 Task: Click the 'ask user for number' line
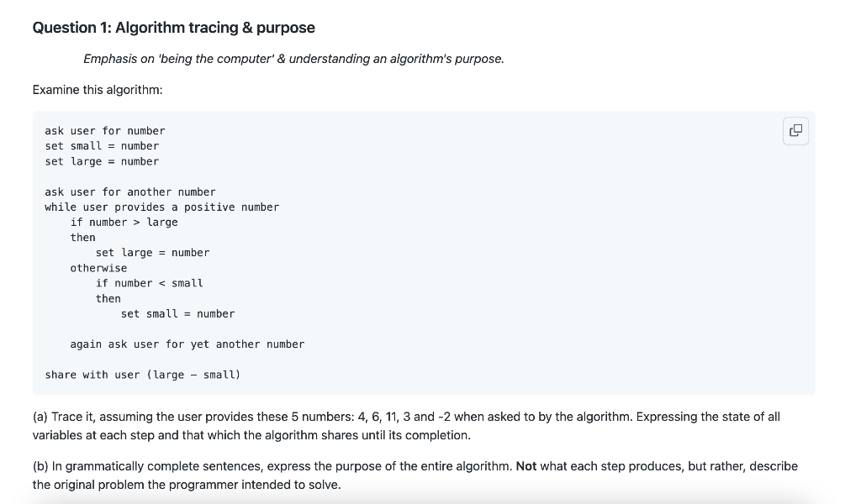point(105,130)
